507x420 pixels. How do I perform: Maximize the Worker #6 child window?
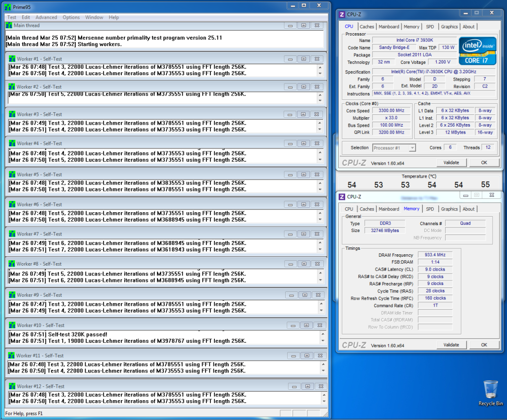[x=304, y=204]
